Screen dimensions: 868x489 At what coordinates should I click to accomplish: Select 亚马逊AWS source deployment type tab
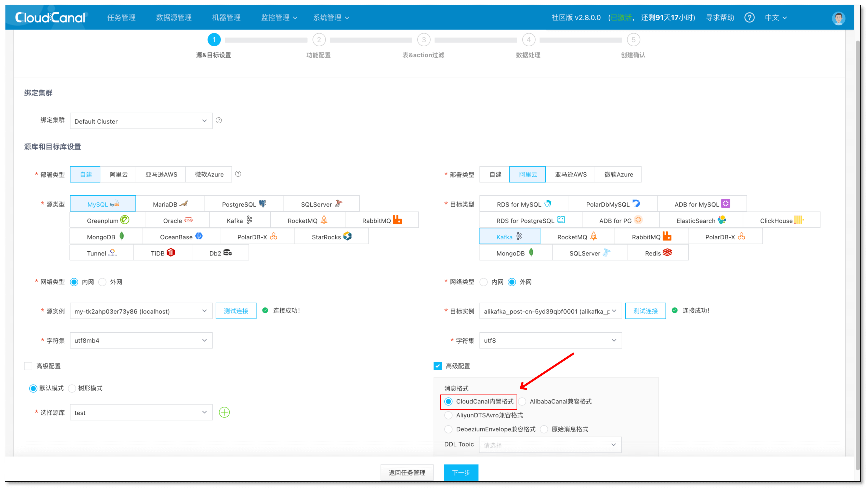(161, 174)
